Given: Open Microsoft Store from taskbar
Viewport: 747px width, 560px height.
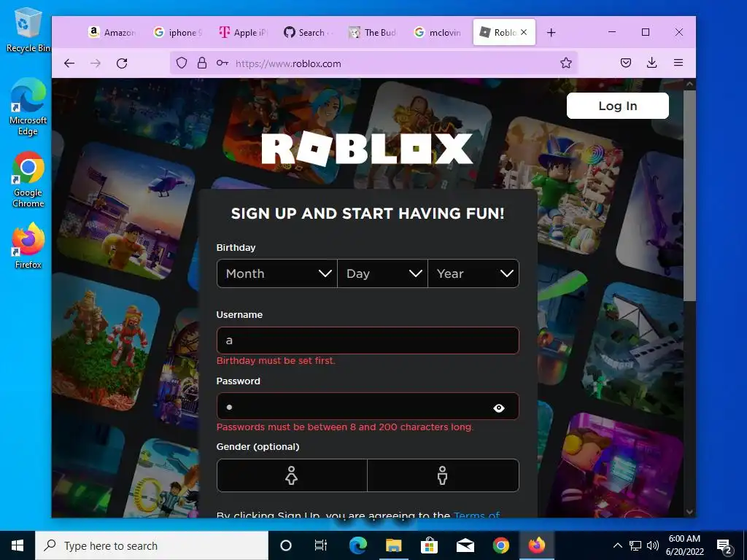Looking at the screenshot, I should point(429,545).
